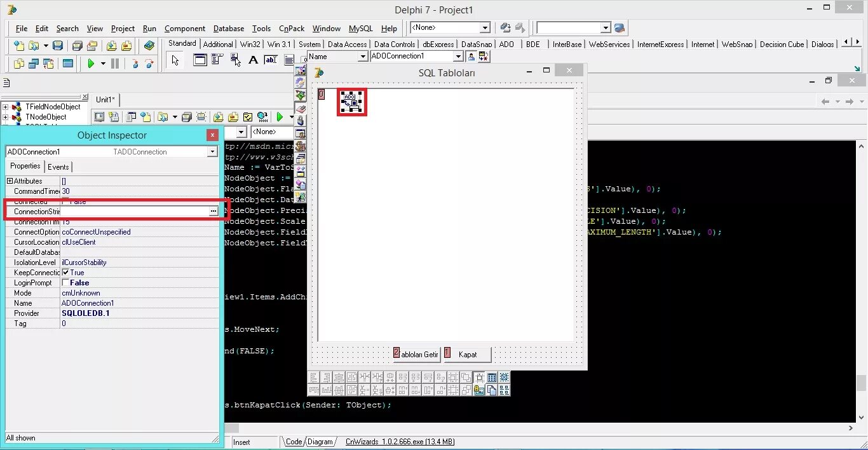Image resolution: width=868 pixels, height=450 pixels.
Task: Select the Label 'A' component icon
Action: click(x=253, y=60)
